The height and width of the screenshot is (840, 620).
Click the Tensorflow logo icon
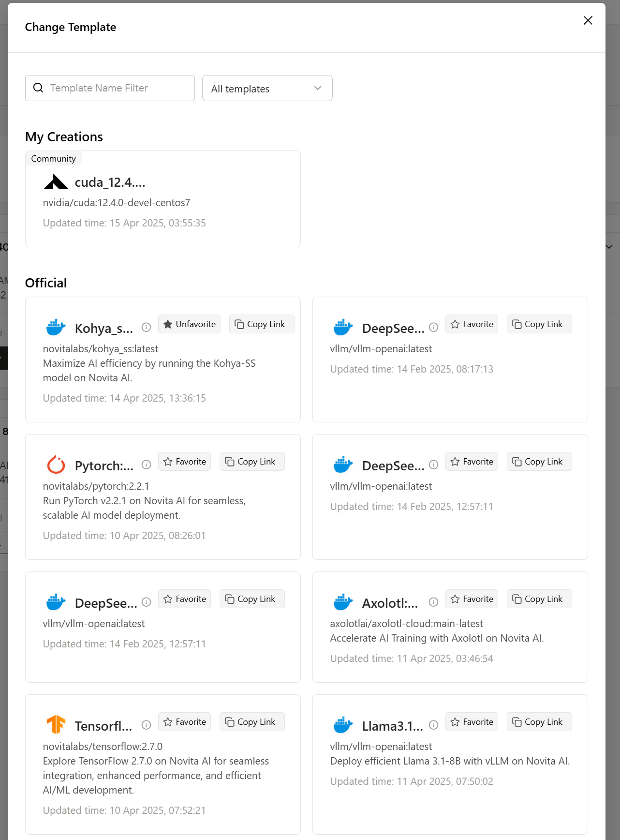(56, 725)
